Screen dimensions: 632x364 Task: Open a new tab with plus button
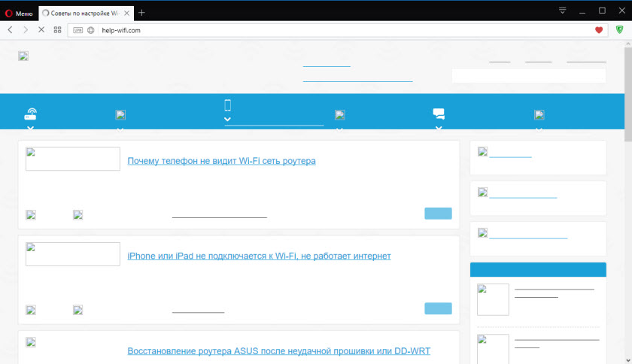coord(141,13)
